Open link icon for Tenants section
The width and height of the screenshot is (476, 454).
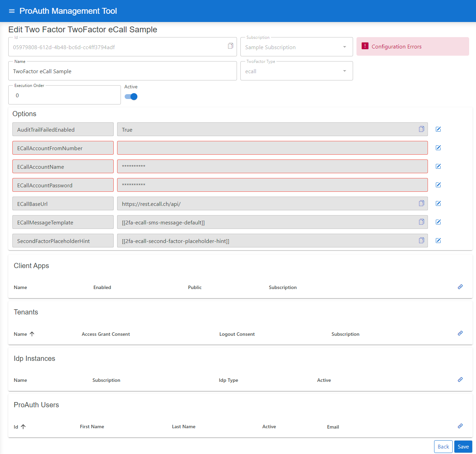[x=460, y=333]
